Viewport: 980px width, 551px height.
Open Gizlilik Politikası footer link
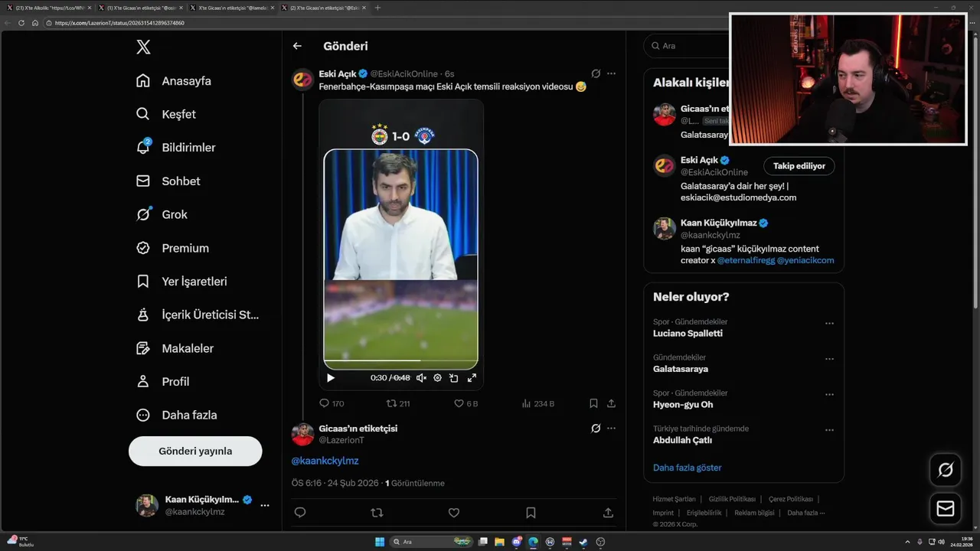point(732,499)
